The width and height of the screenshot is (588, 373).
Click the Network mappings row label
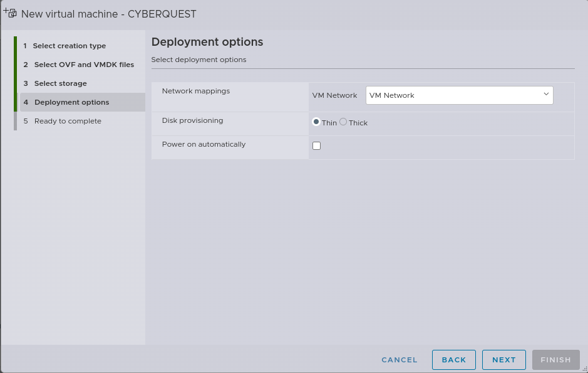pos(195,91)
